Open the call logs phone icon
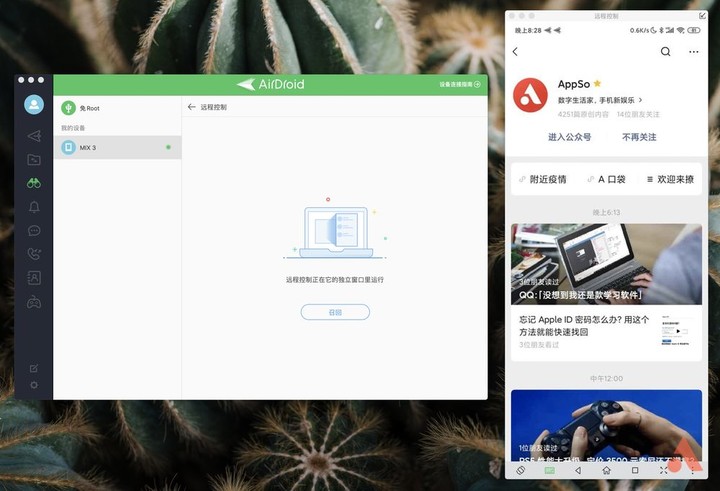 point(34,254)
